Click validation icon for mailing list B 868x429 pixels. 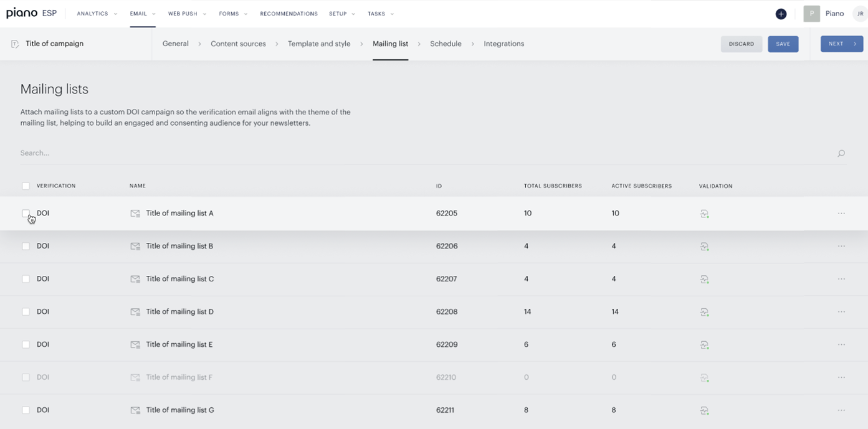704,247
